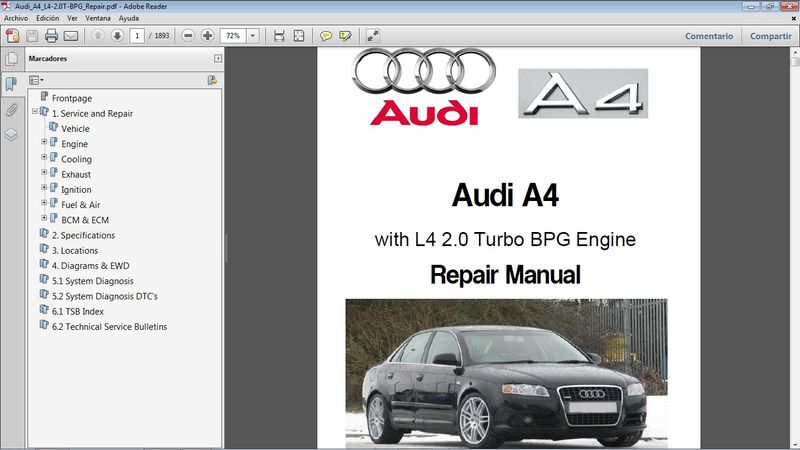The width and height of the screenshot is (800, 450).
Task: Toggle the Page Thumbnails panel button
Action: point(11,59)
